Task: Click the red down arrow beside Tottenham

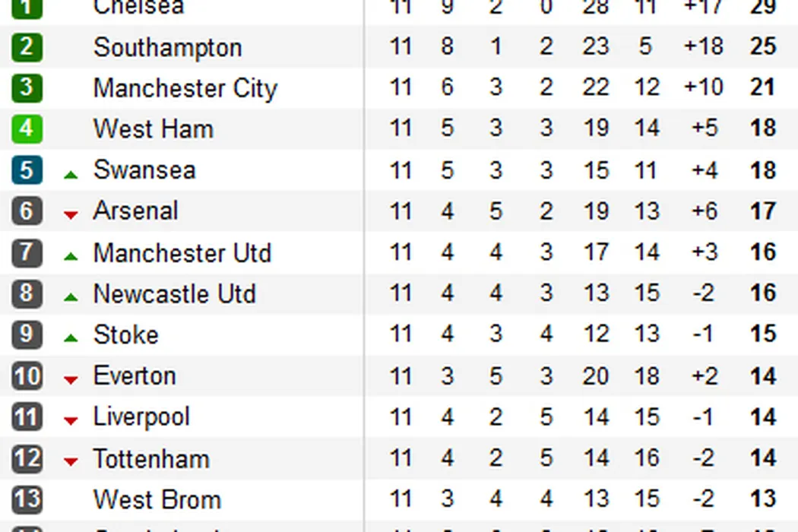Action: tap(71, 461)
